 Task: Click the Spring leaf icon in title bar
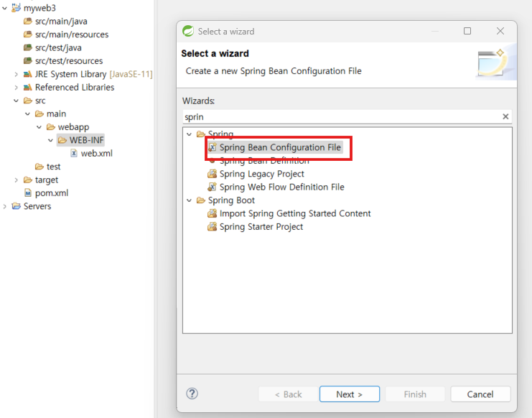pos(188,31)
